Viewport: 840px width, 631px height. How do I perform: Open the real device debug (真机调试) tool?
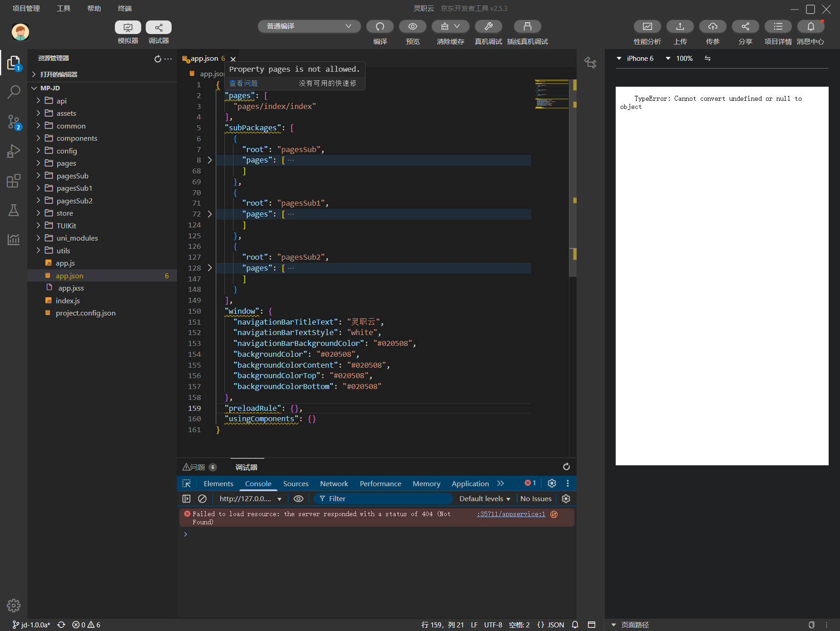coord(488,27)
